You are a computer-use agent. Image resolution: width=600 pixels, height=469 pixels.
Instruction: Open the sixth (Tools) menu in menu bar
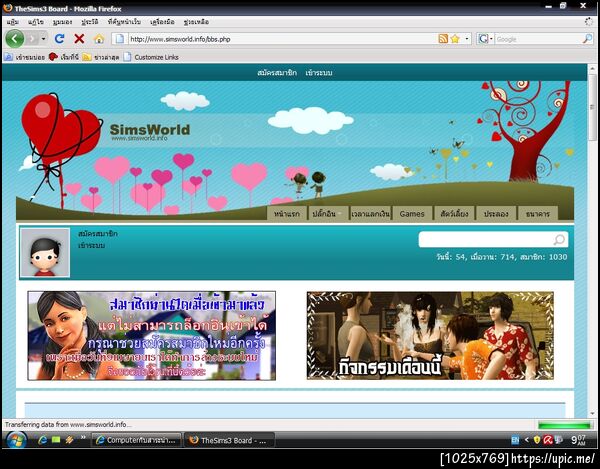pos(162,22)
